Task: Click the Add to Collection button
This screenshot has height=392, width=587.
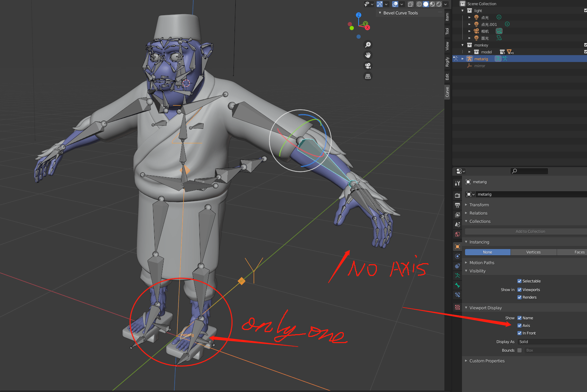Action: (x=530, y=231)
